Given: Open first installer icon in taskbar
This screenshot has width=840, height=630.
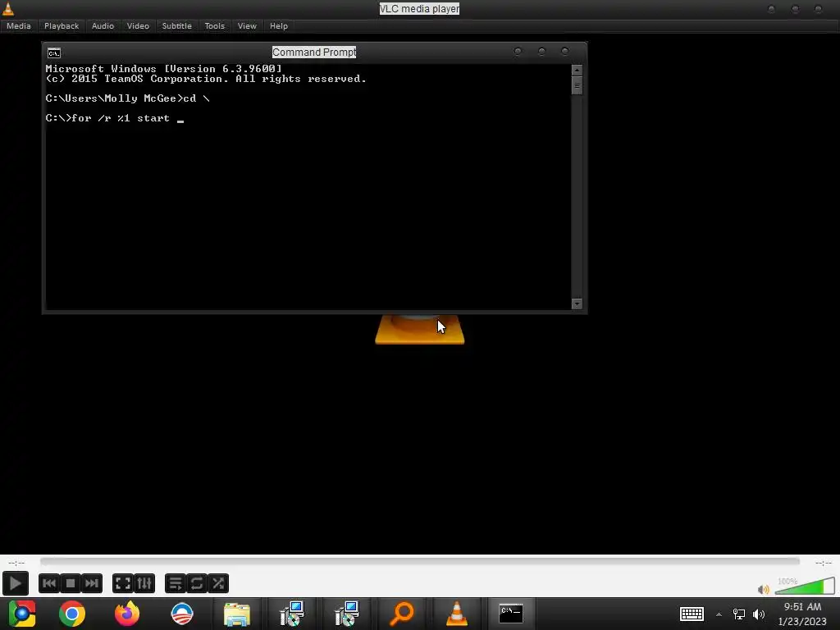Looking at the screenshot, I should [292, 614].
